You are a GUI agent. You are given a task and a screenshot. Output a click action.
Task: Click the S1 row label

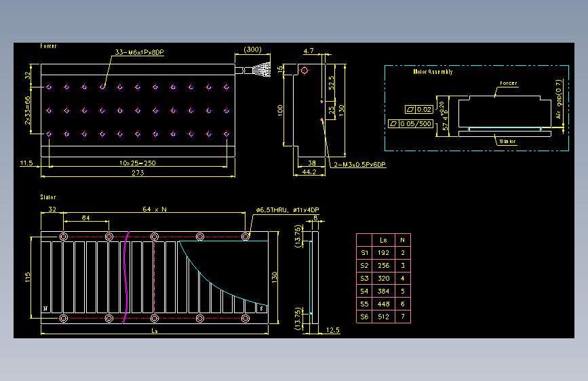(364, 253)
